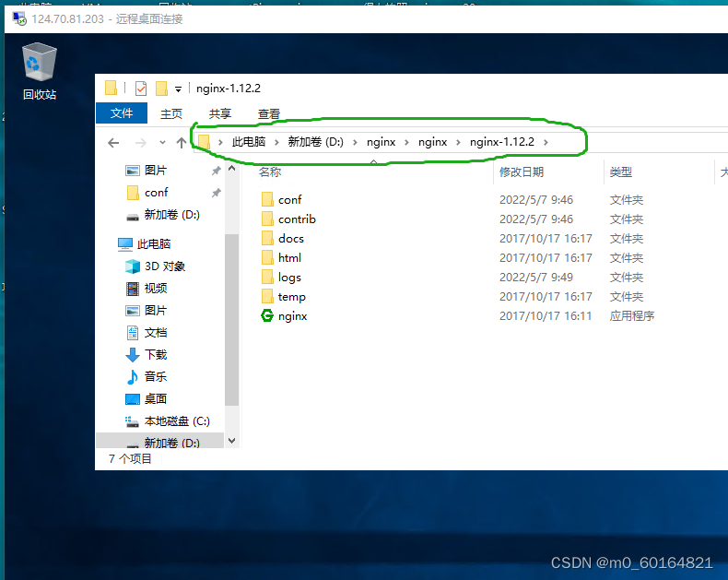Open the Recycle Bin desktop icon

coord(40,72)
